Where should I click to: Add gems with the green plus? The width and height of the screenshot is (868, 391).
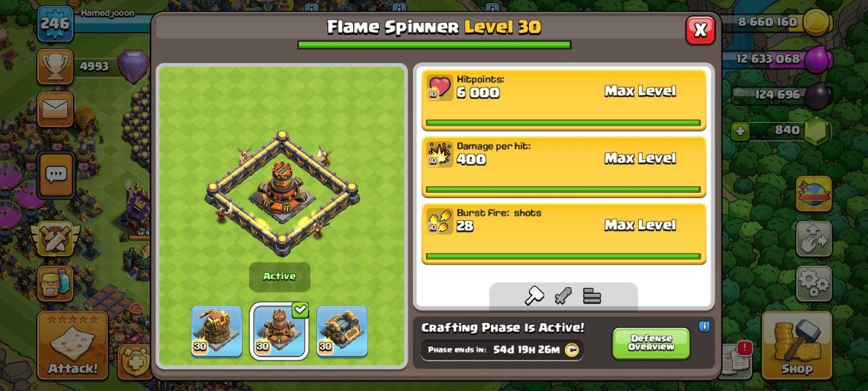742,130
